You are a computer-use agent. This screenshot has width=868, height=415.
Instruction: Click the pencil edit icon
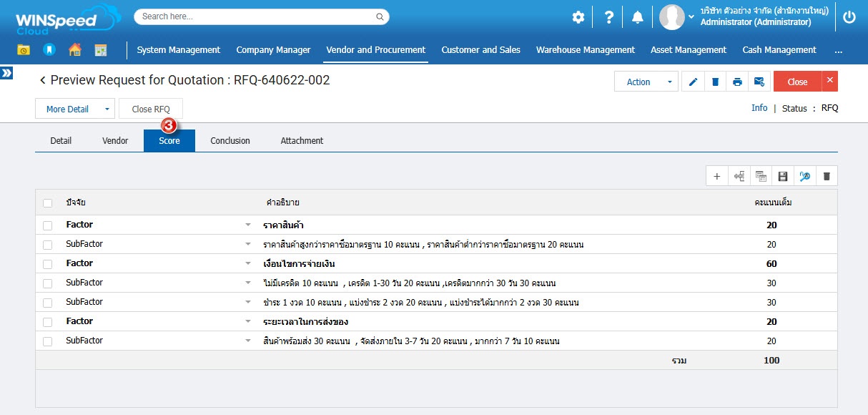coord(693,82)
